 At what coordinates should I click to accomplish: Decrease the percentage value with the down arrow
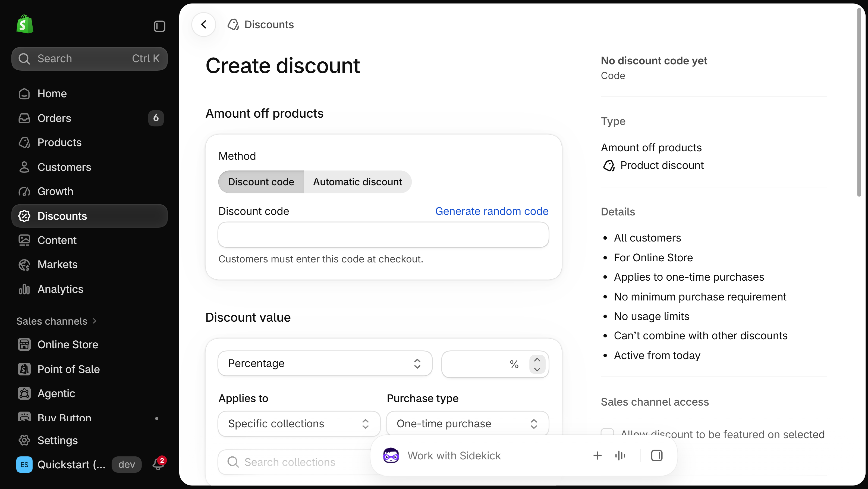(x=537, y=369)
